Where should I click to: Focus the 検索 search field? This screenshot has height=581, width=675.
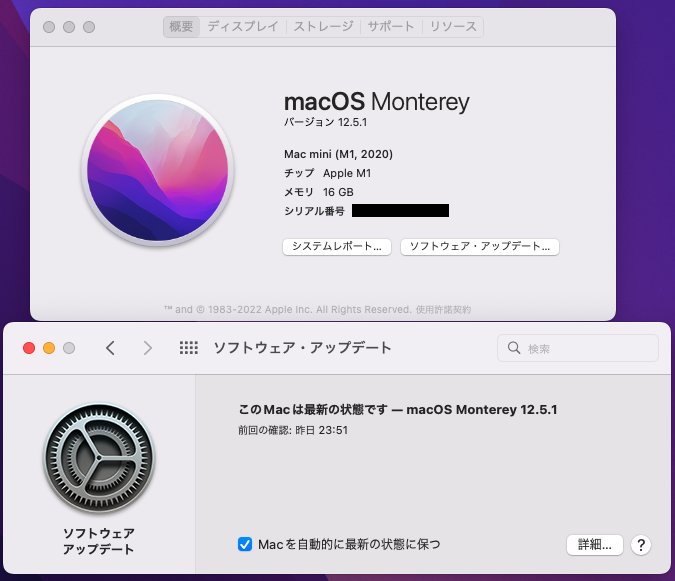click(578, 348)
